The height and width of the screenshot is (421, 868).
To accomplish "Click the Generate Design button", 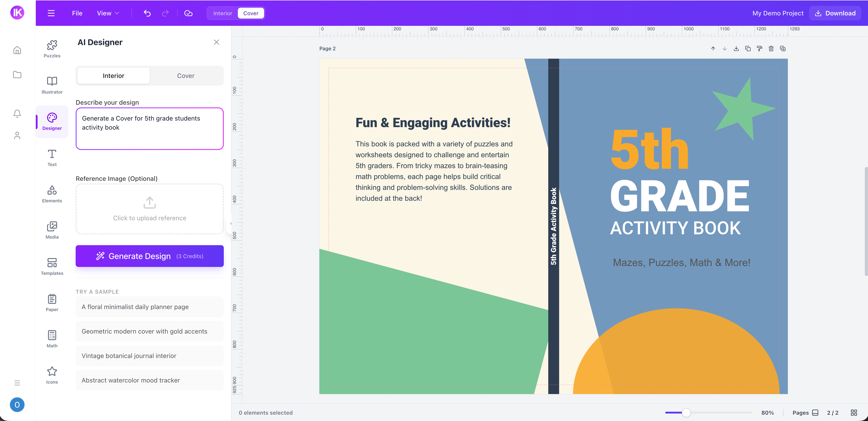I will point(149,256).
